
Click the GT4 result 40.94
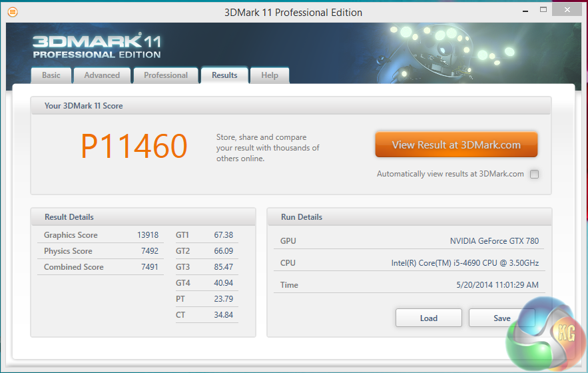tap(224, 283)
